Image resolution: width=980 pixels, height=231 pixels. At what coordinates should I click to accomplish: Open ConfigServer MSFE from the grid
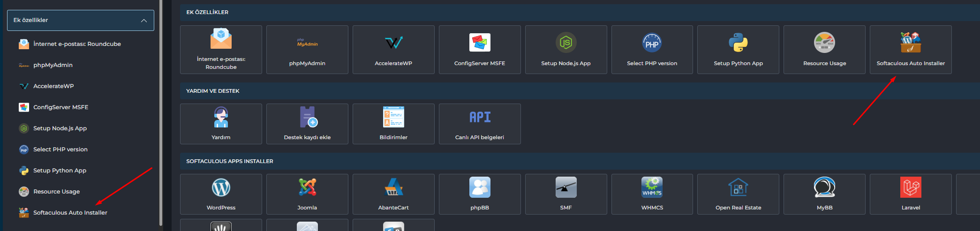pyautogui.click(x=480, y=50)
